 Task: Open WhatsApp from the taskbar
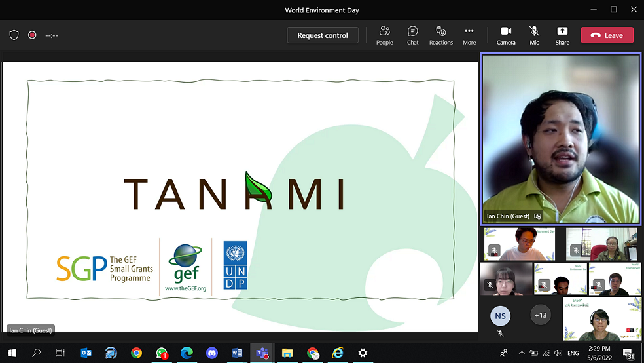pos(162,353)
